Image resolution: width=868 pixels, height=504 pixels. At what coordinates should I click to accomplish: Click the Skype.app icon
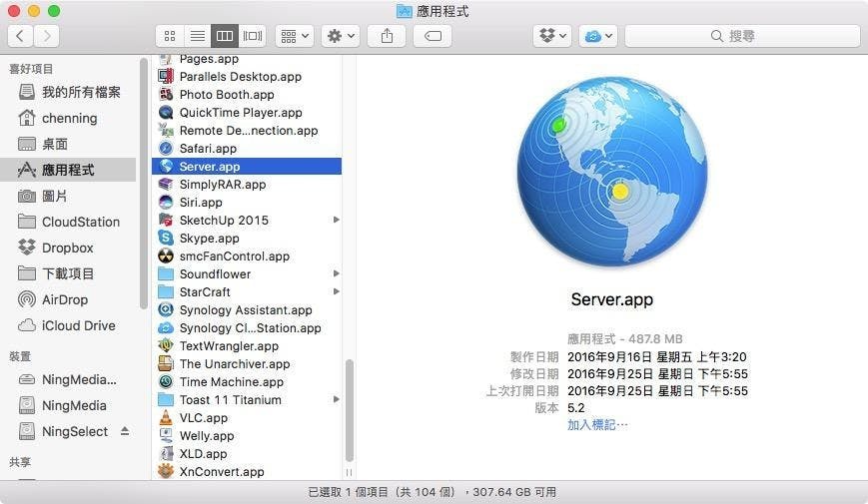(x=166, y=238)
